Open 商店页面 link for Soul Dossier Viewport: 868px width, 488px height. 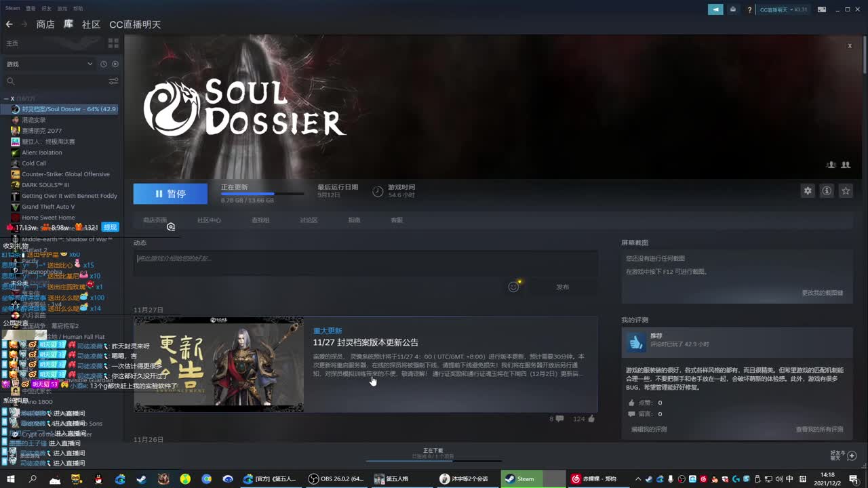[155, 220]
